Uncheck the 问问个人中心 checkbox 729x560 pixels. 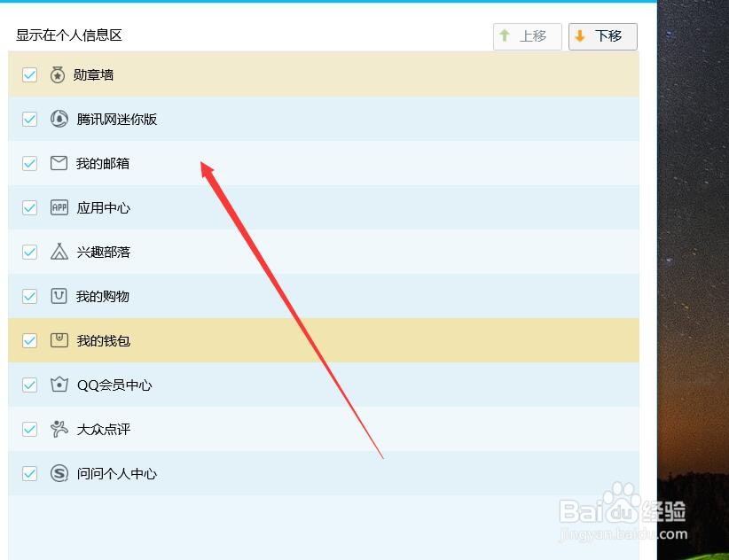pos(30,473)
